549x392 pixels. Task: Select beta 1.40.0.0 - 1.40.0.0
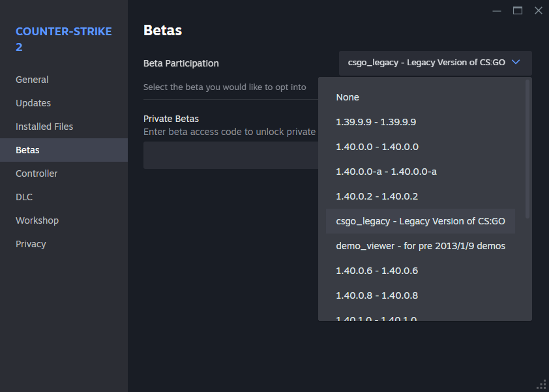point(420,147)
